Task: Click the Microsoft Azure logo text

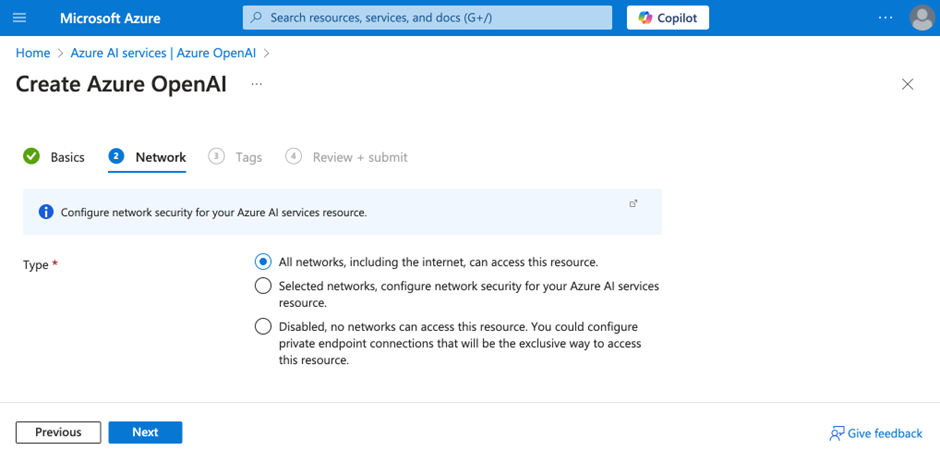Action: [x=110, y=18]
